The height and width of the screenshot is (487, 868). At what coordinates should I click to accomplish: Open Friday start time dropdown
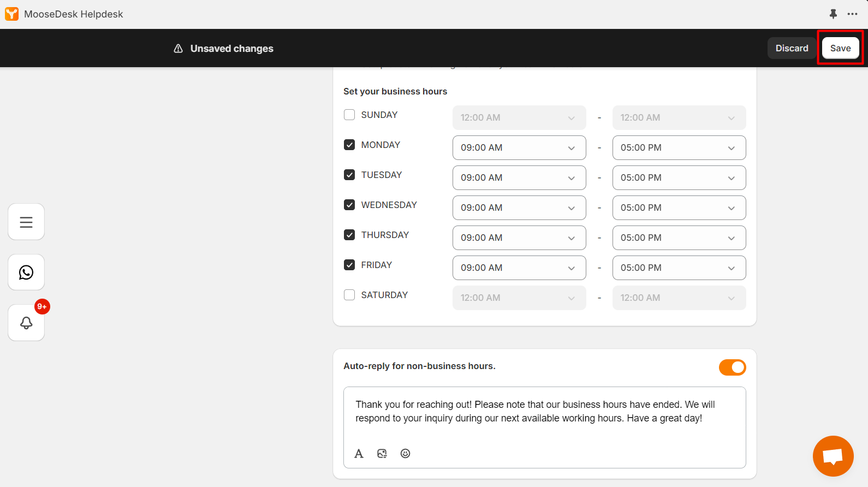pos(519,268)
